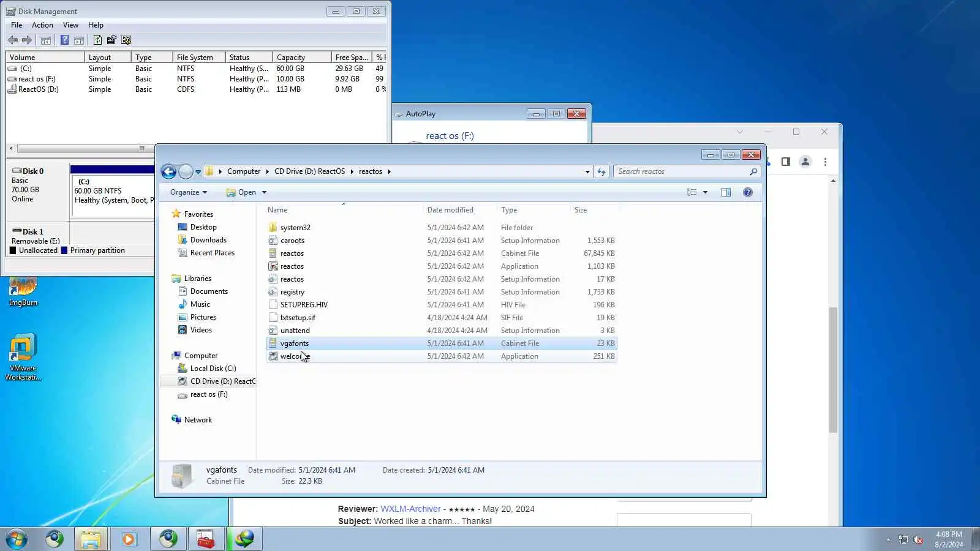Select Desktop in Explorer Favorites
Image resolution: width=980 pixels, height=551 pixels.
(203, 227)
